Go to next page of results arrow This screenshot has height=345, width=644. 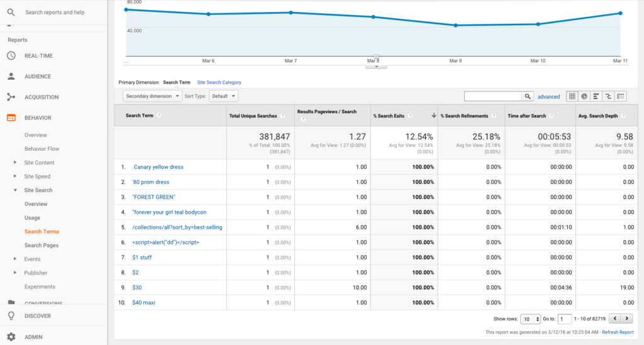[x=627, y=319]
